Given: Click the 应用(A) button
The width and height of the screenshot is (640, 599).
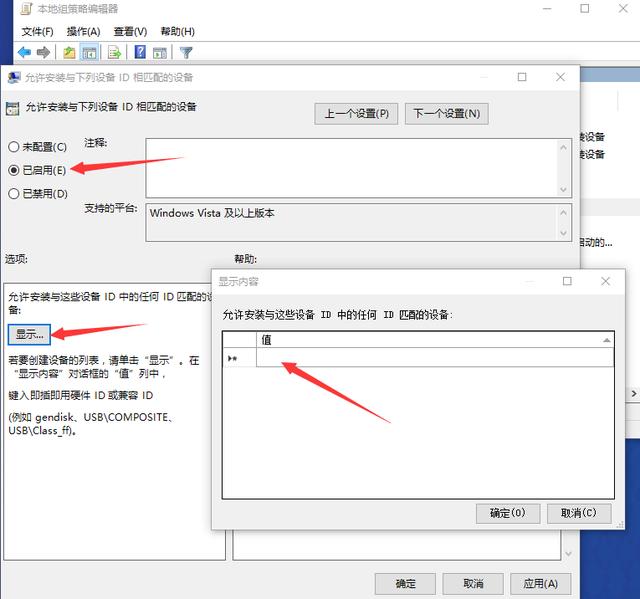Looking at the screenshot, I should point(540,584).
